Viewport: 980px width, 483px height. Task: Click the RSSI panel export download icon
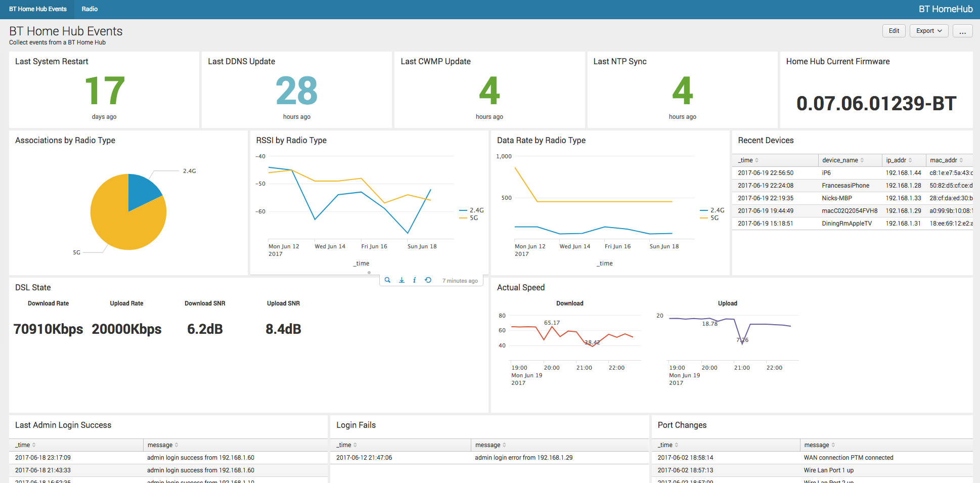[402, 280]
